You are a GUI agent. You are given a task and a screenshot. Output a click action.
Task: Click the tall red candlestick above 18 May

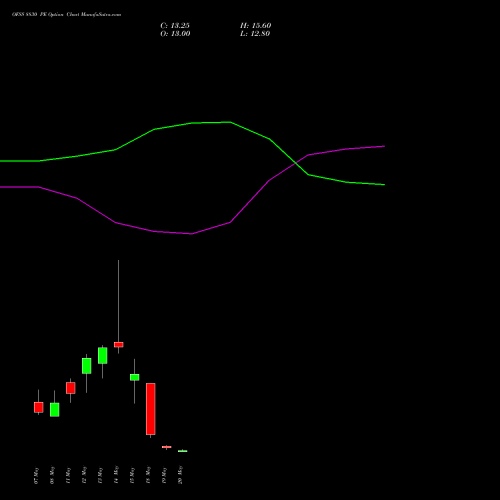tap(151, 409)
